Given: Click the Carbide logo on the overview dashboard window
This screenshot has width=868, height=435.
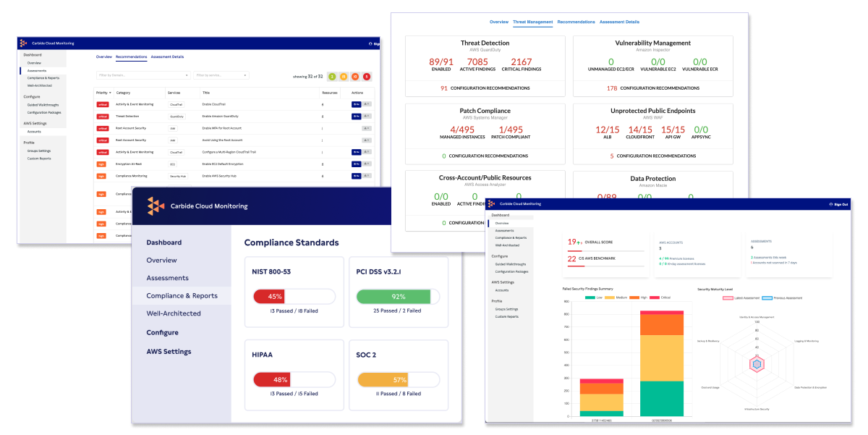Looking at the screenshot, I should tap(491, 205).
